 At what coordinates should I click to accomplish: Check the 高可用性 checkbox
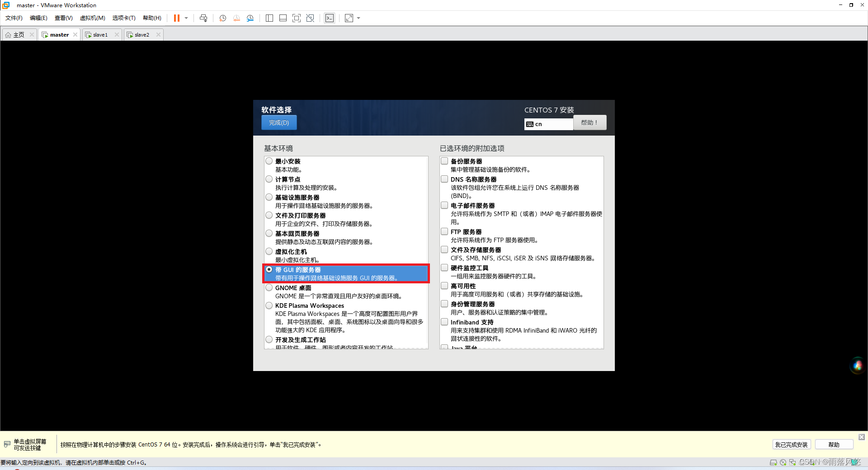pos(444,286)
